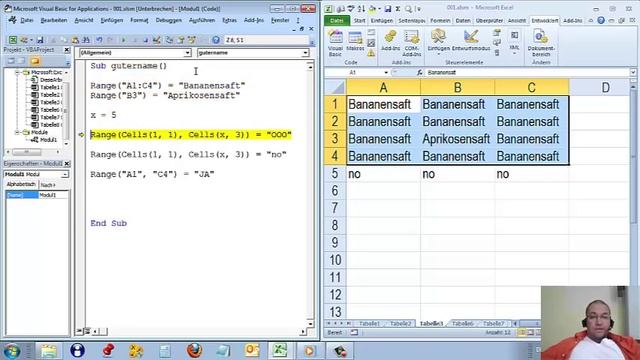Image resolution: width=640 pixels, height=360 pixels.
Task: Open the Datei menu in VBA editor
Action: click(27, 20)
